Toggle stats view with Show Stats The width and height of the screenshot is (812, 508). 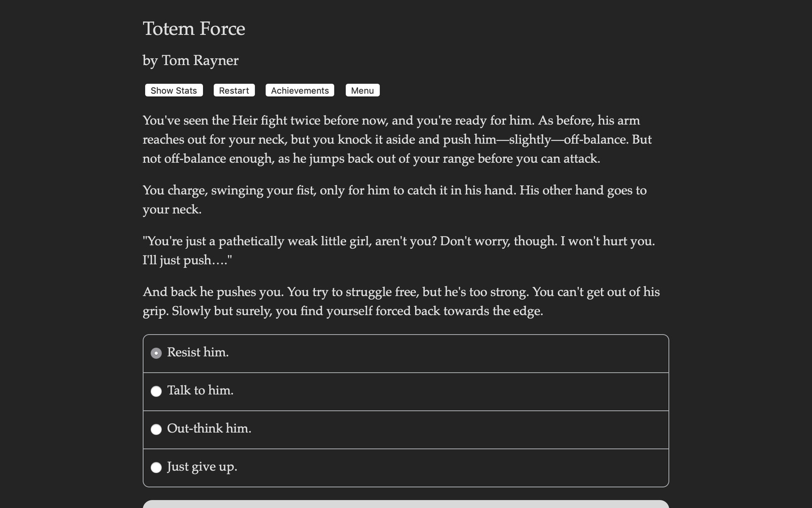(173, 90)
